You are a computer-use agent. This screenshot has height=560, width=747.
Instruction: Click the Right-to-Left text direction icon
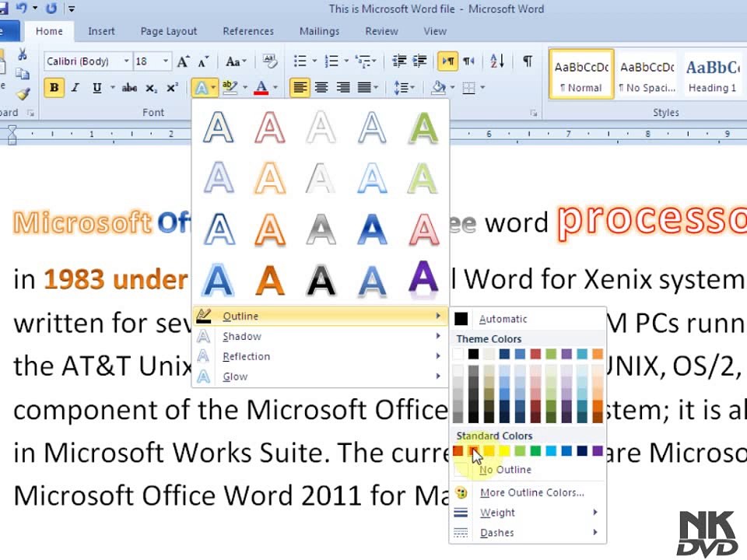(468, 61)
